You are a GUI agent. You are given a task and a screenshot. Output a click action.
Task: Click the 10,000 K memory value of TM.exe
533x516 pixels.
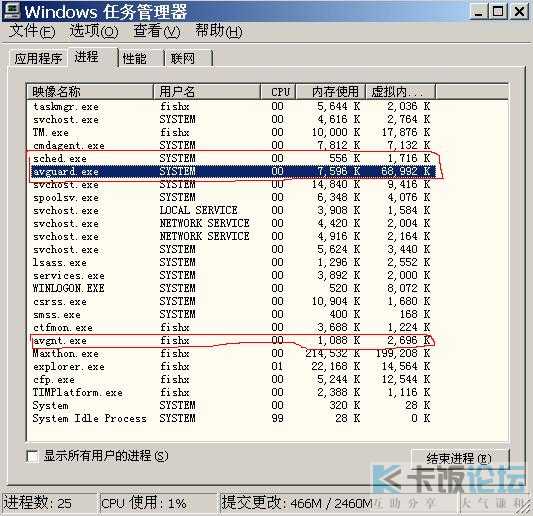coord(336,132)
